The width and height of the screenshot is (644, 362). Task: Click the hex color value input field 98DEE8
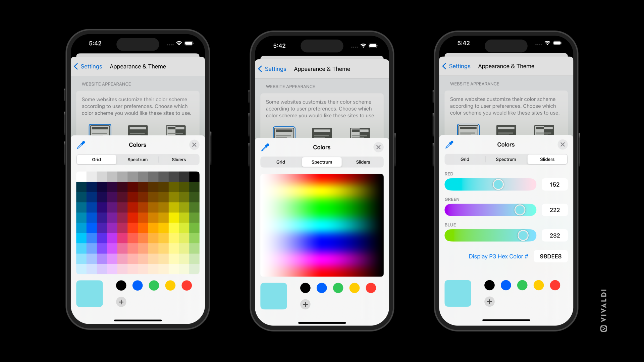(x=551, y=256)
